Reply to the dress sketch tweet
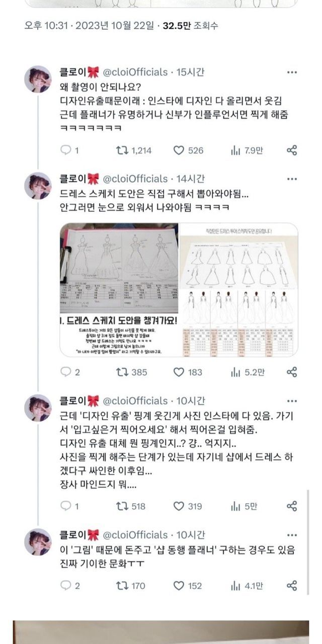The image size is (322, 644). 69,372
